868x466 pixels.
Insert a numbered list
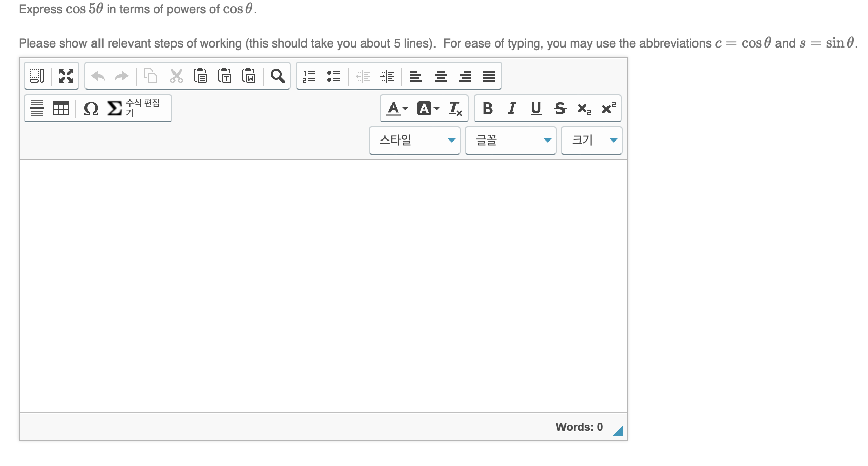(309, 76)
